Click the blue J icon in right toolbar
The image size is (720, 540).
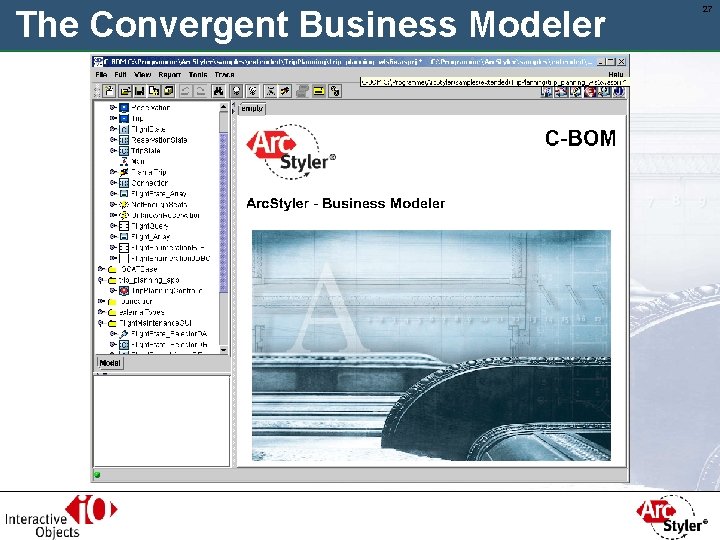619,91
